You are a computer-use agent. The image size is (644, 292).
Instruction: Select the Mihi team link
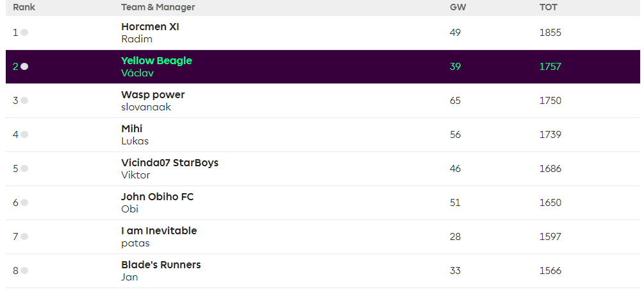pos(131,129)
